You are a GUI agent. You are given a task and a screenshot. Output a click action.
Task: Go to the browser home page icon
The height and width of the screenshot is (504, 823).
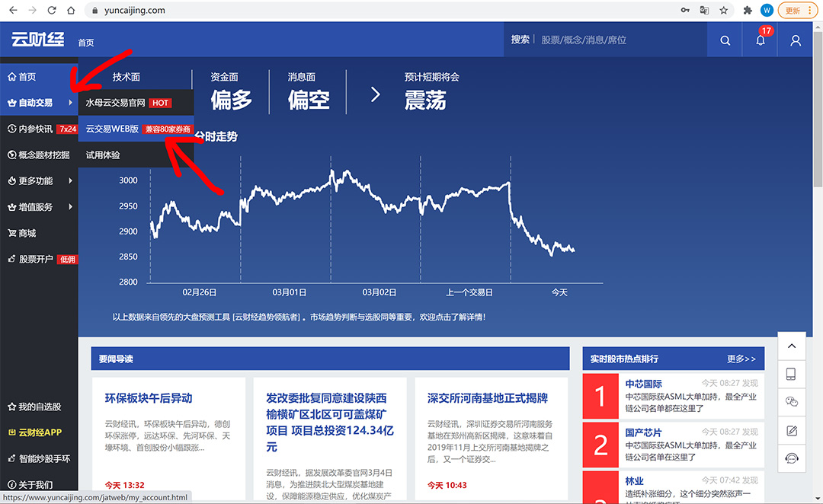pos(71,10)
